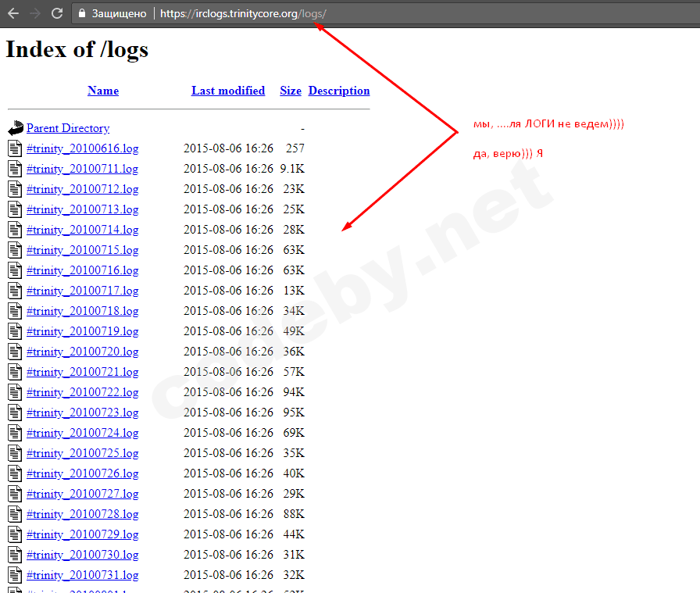Click file icon beside #trinity_20100724.log

pyautogui.click(x=15, y=433)
